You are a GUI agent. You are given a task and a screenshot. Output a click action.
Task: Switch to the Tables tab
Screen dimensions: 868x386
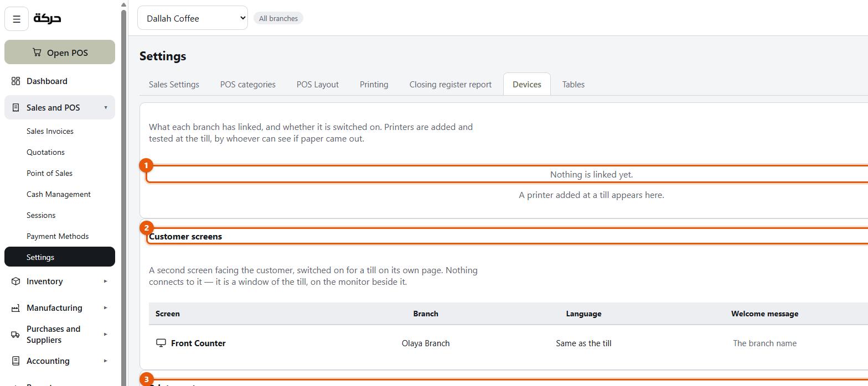click(573, 85)
